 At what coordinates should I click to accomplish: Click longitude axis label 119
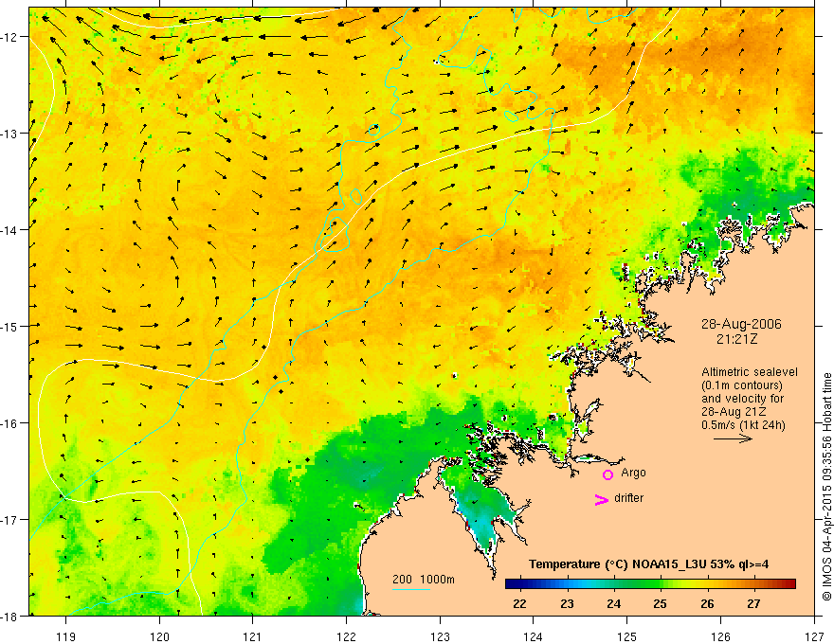(66, 636)
